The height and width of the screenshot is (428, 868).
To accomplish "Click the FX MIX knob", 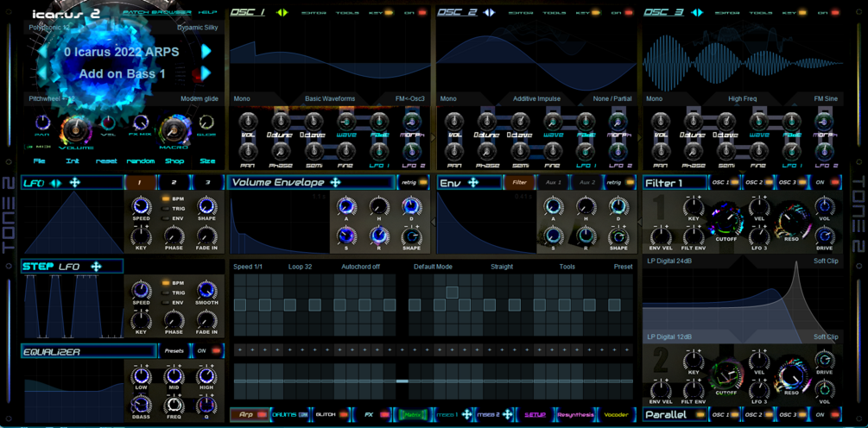I will coord(141,123).
